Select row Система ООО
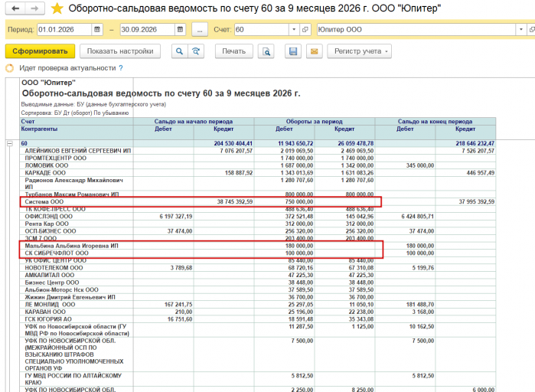Image resolution: width=535 pixels, height=392 pixels. 44,201
